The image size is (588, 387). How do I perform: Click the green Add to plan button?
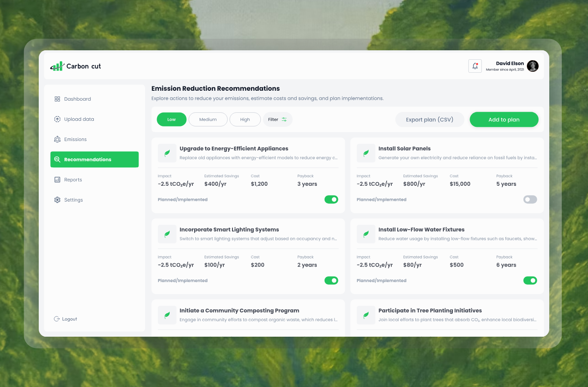(504, 120)
